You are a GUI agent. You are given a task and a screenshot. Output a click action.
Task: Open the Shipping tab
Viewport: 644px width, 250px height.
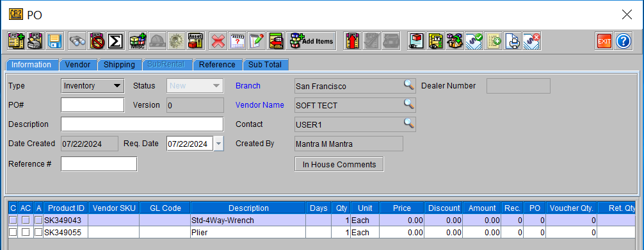119,65
